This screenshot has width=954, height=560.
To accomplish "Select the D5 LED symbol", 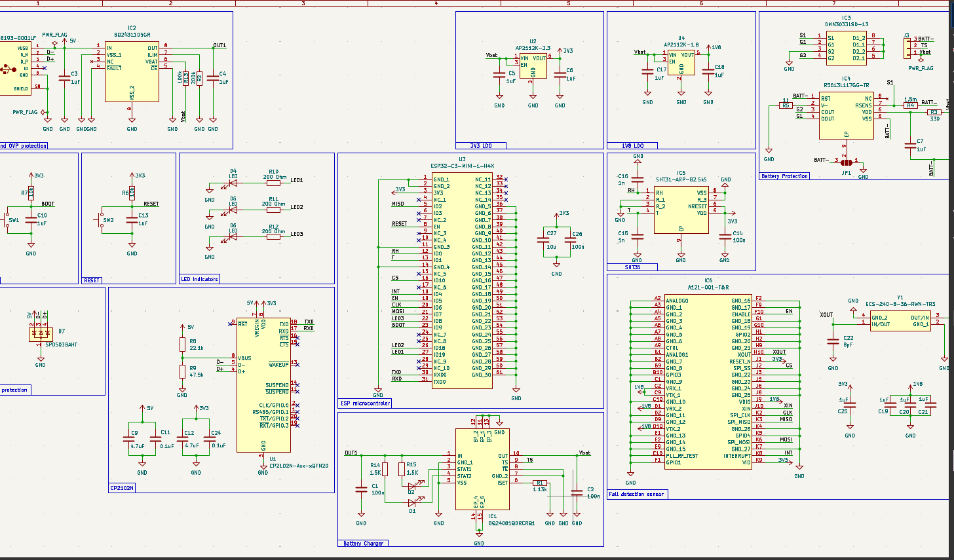I will [x=231, y=210].
